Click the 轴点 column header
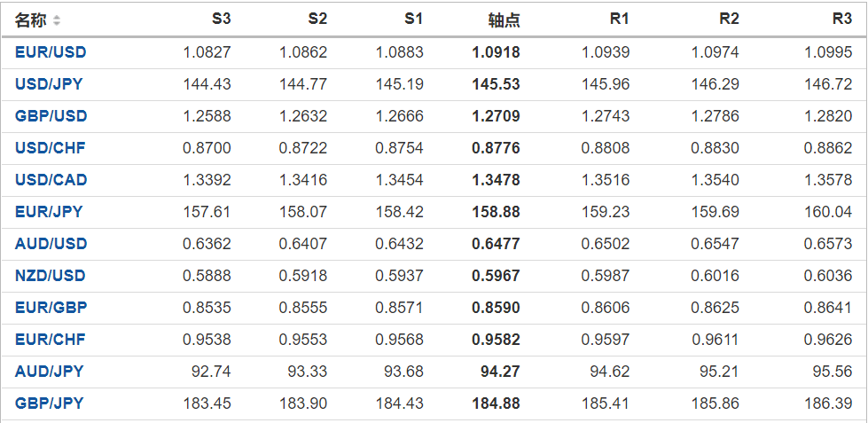 tap(504, 20)
